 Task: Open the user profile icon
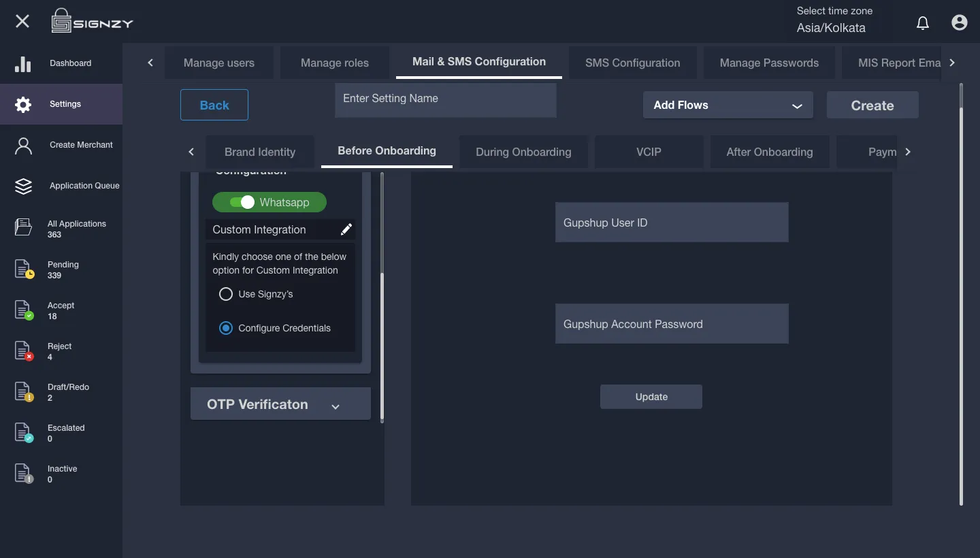(x=960, y=22)
